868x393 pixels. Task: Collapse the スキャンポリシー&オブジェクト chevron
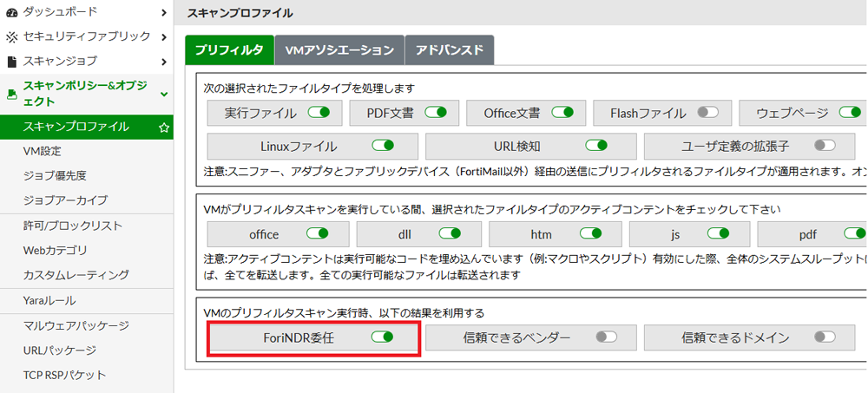coord(163,94)
